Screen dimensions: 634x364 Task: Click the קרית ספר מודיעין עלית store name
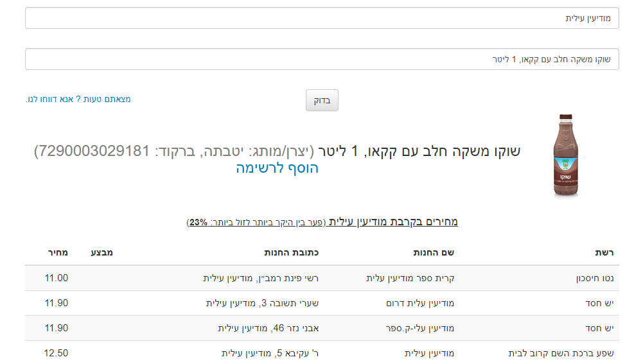(410, 278)
